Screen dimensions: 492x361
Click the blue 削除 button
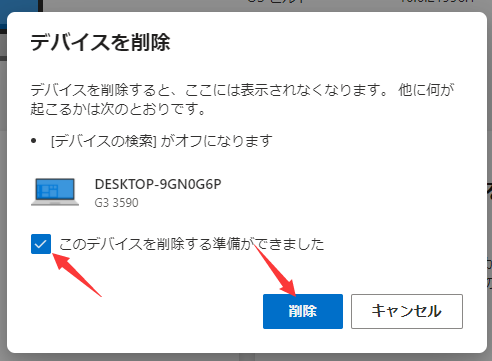[303, 311]
